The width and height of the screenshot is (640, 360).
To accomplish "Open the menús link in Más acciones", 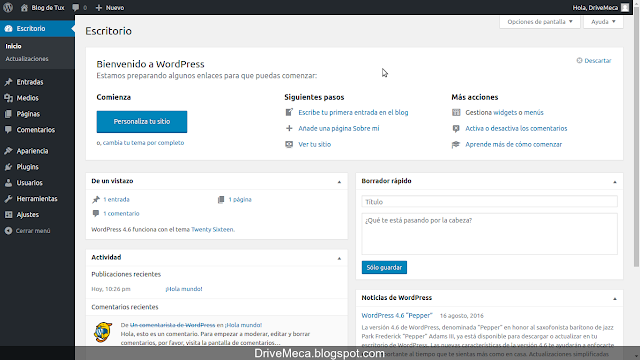I will pos(533,112).
